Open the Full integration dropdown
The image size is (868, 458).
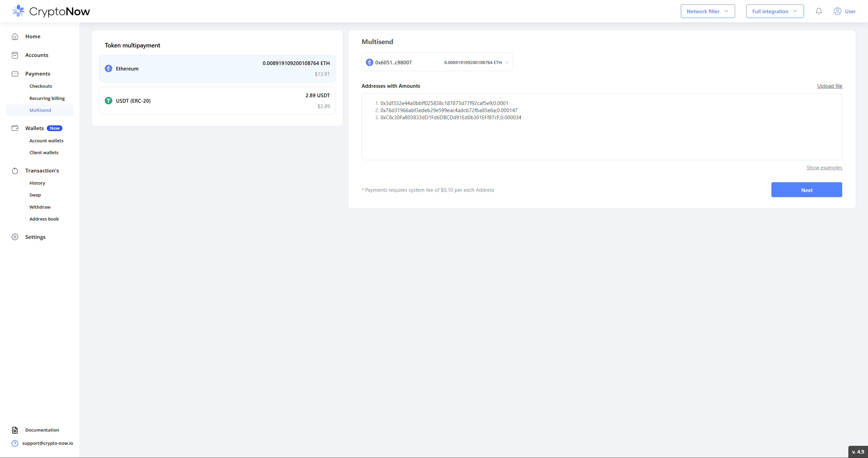tap(775, 11)
